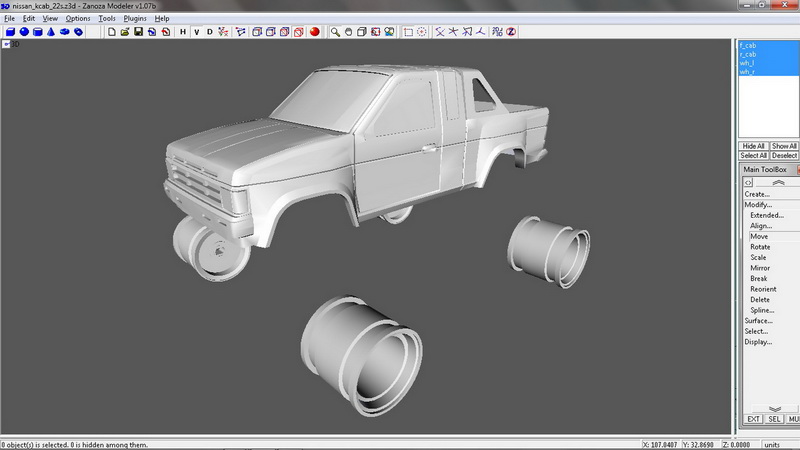Expand the Display... toolbox section
This screenshot has width=800, height=450.
click(758, 342)
